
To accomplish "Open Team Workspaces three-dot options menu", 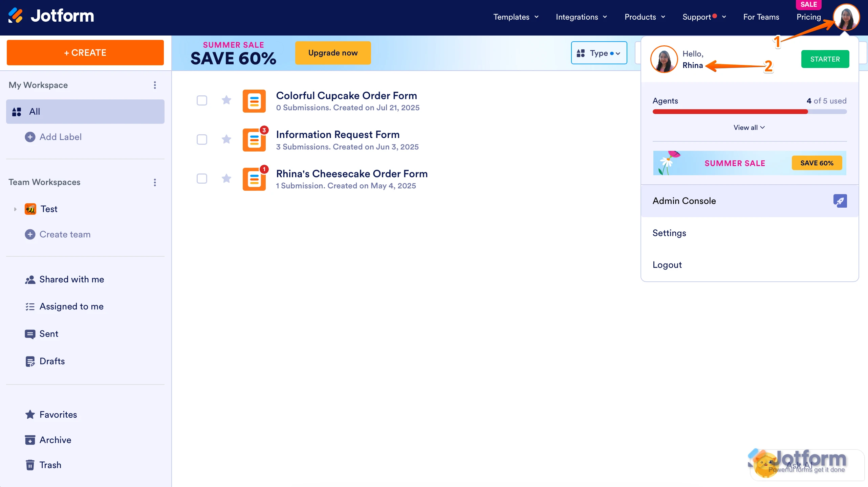I will [155, 182].
